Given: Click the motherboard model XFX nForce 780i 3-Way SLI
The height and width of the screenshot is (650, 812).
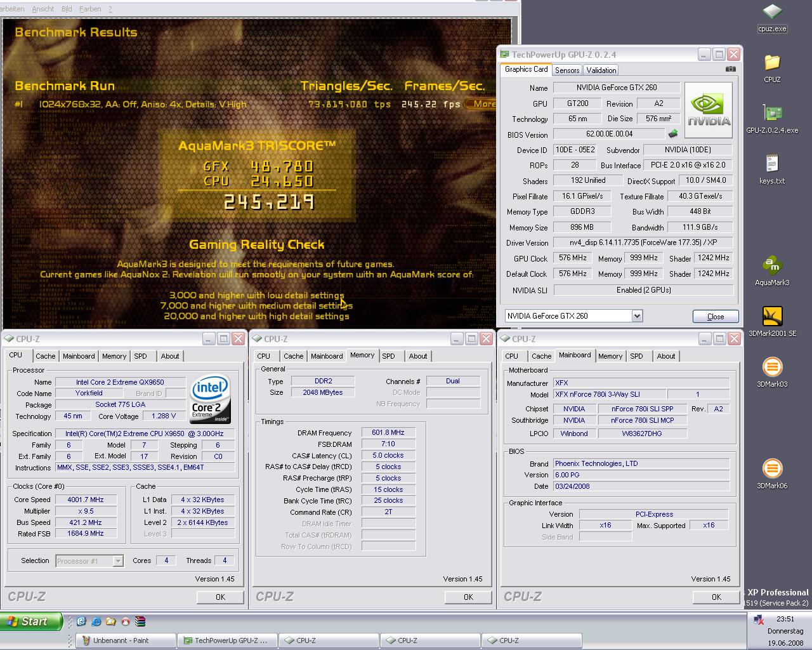Looking at the screenshot, I should (610, 394).
